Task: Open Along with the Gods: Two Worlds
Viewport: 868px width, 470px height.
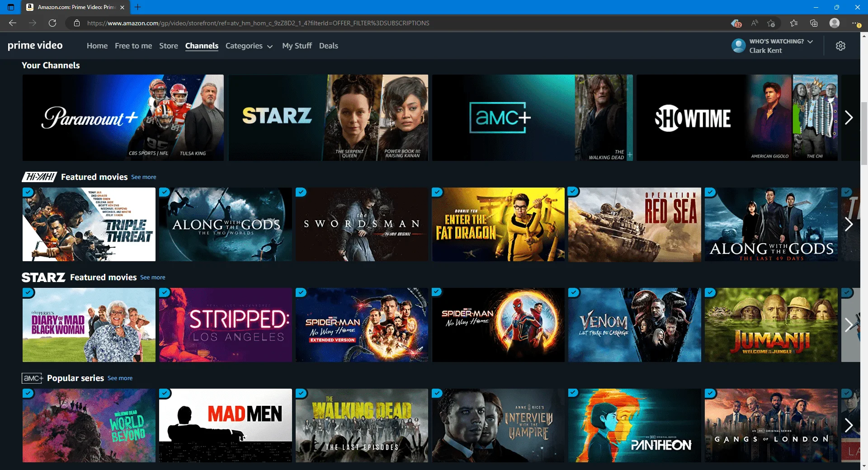Action: [x=226, y=224]
